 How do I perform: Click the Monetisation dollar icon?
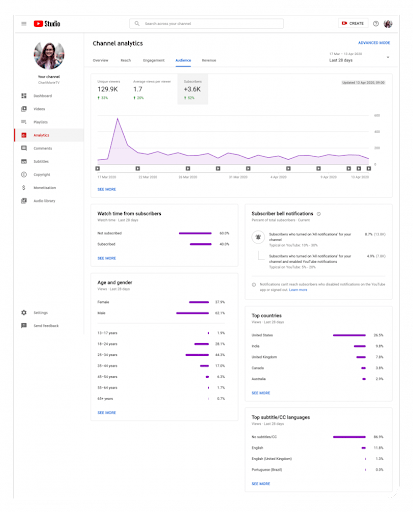[x=24, y=188]
